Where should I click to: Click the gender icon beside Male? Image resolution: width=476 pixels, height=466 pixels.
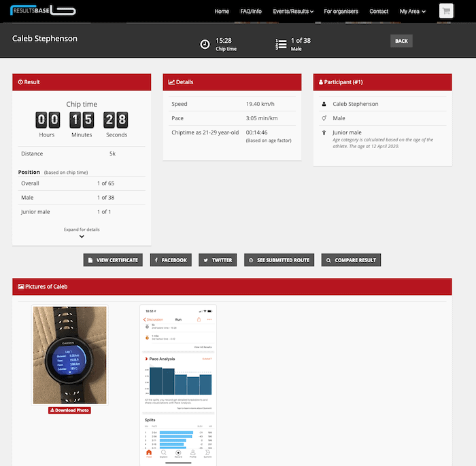tap(324, 118)
